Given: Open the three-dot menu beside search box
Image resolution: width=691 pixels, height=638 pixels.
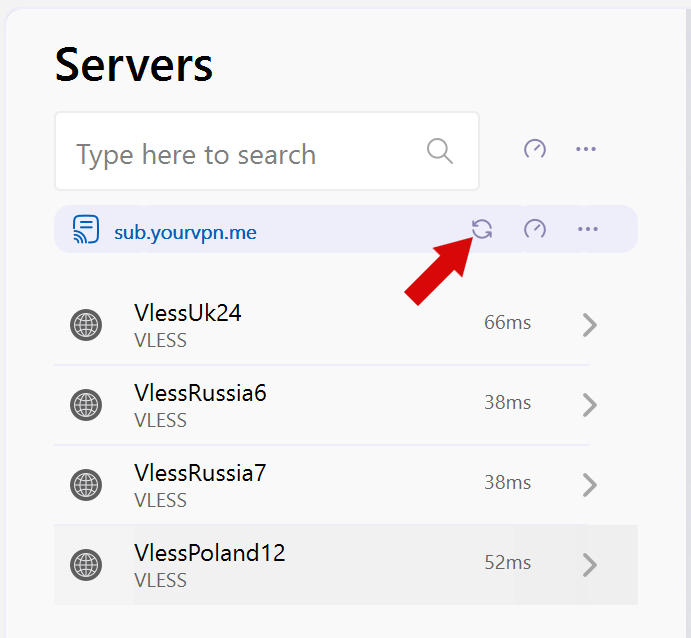Looking at the screenshot, I should tap(586, 150).
